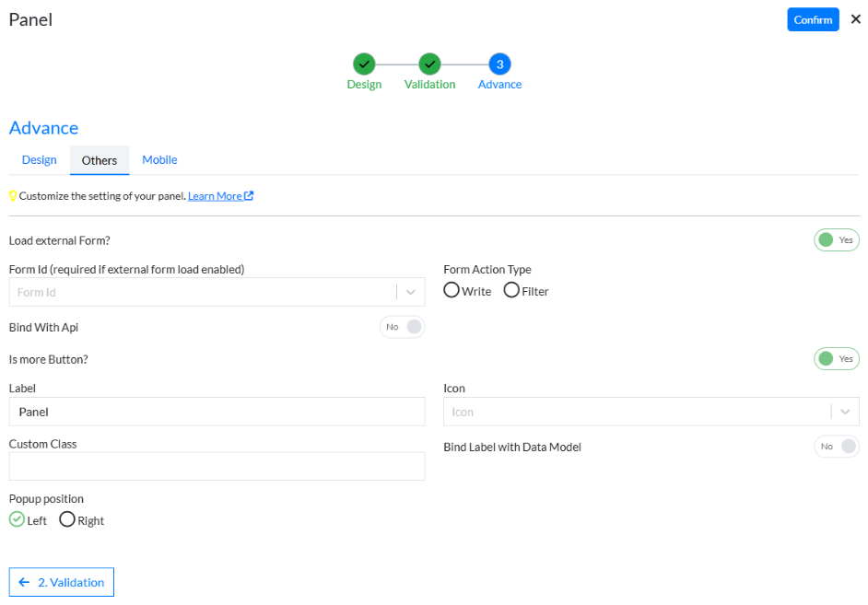Turn off the Is more Button toggle

(x=836, y=358)
